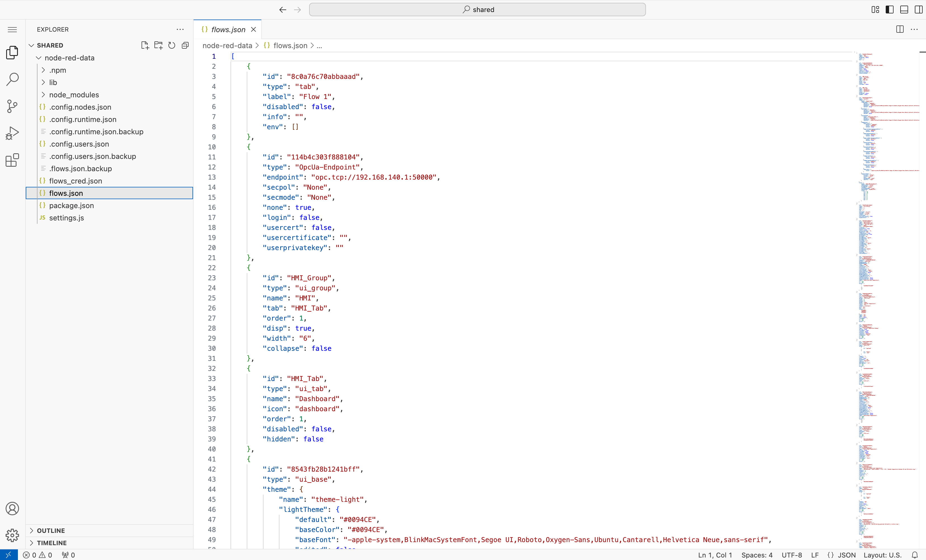Expand the node_modules folder
Screen dimensions: 926x560
click(74, 95)
